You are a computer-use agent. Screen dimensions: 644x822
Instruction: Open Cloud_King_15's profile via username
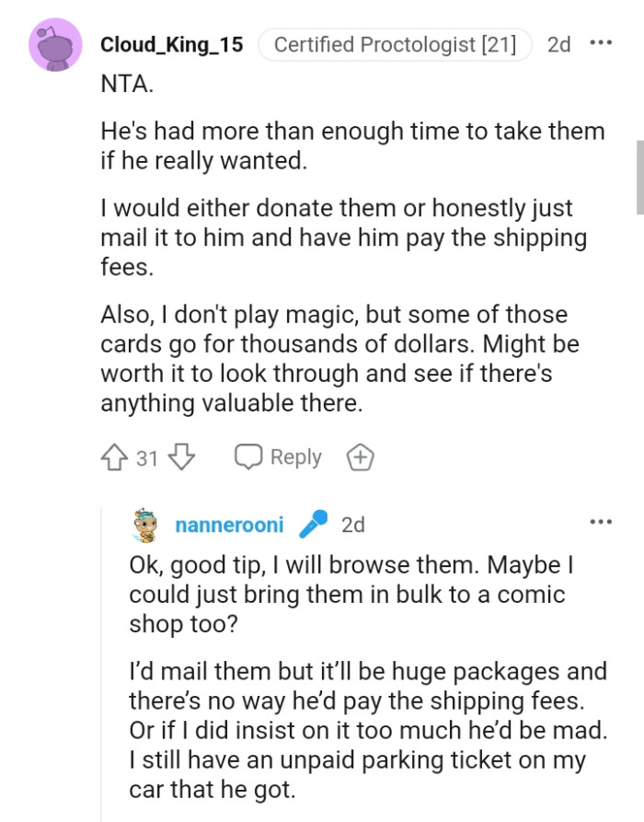pos(172,44)
